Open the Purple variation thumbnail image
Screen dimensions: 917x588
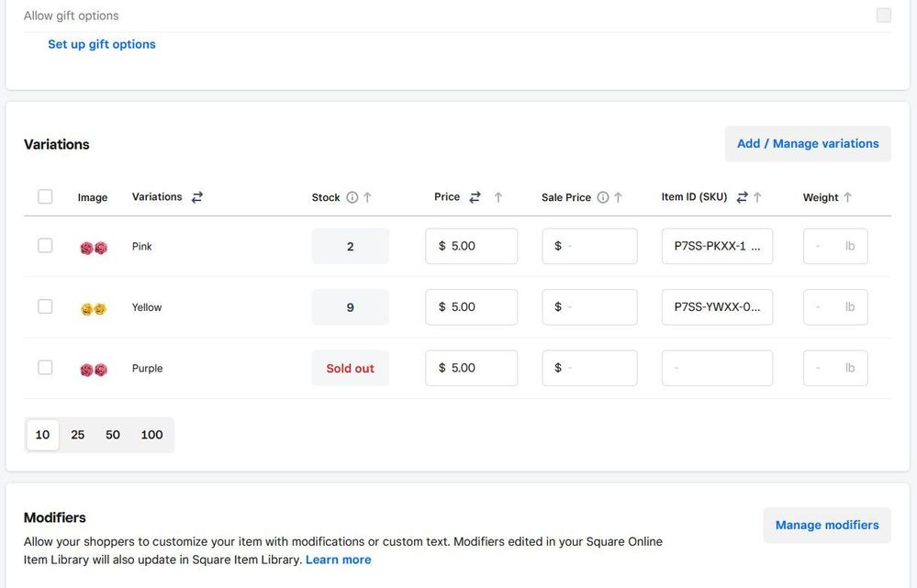coord(94,370)
